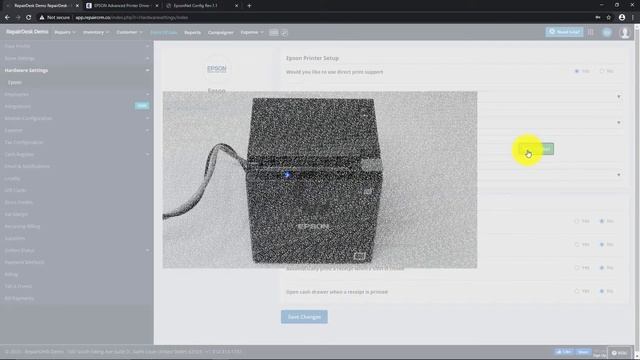Open Loyalty in the sidebar
This screenshot has height=360, width=640.
[x=12, y=178]
